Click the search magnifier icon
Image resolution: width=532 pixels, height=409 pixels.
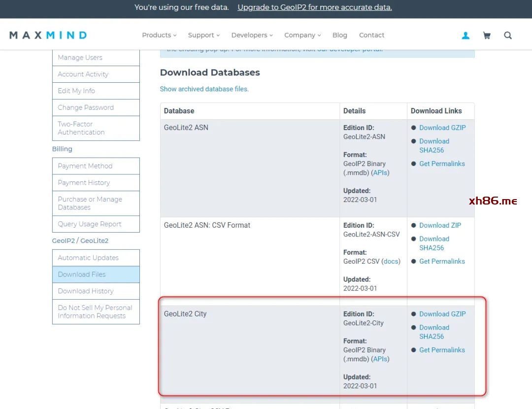[x=508, y=35]
